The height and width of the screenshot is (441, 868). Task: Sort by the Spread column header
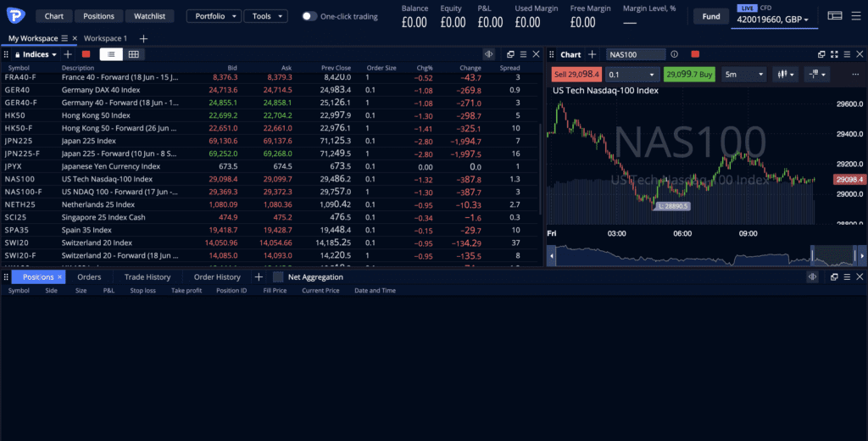tap(509, 68)
